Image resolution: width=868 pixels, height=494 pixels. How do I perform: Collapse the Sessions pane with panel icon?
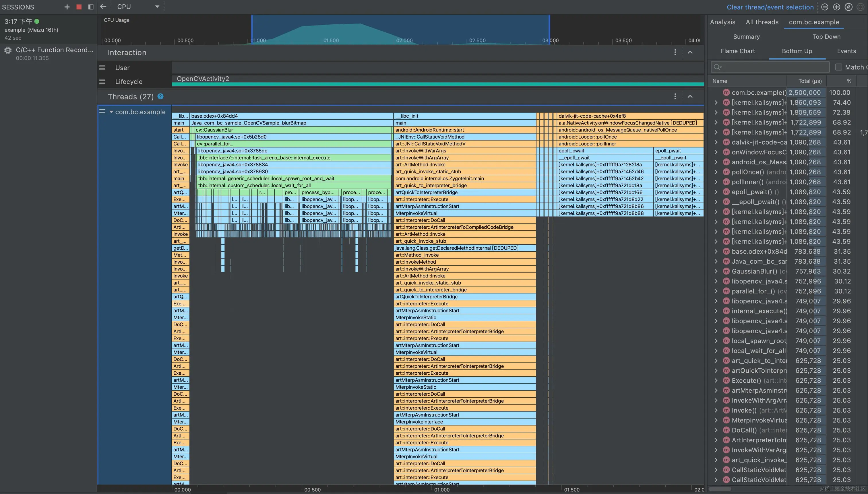[91, 7]
